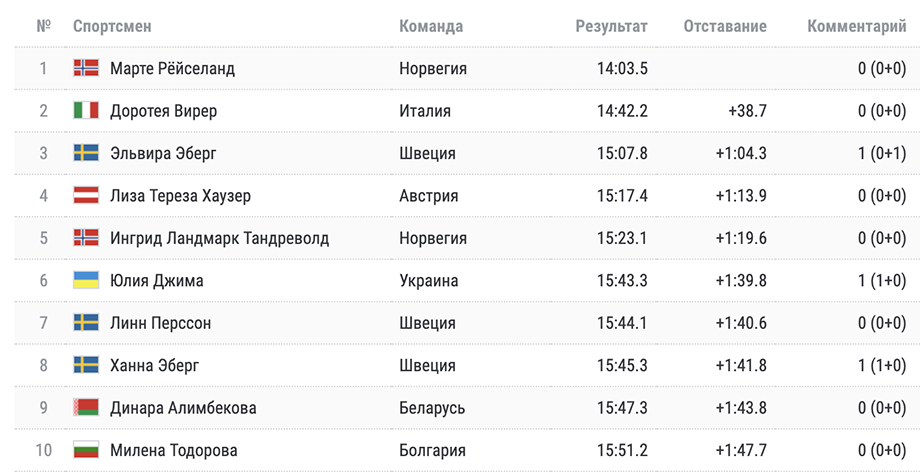Click the Sweden flag beside Ханна Эберг

[x=86, y=365]
